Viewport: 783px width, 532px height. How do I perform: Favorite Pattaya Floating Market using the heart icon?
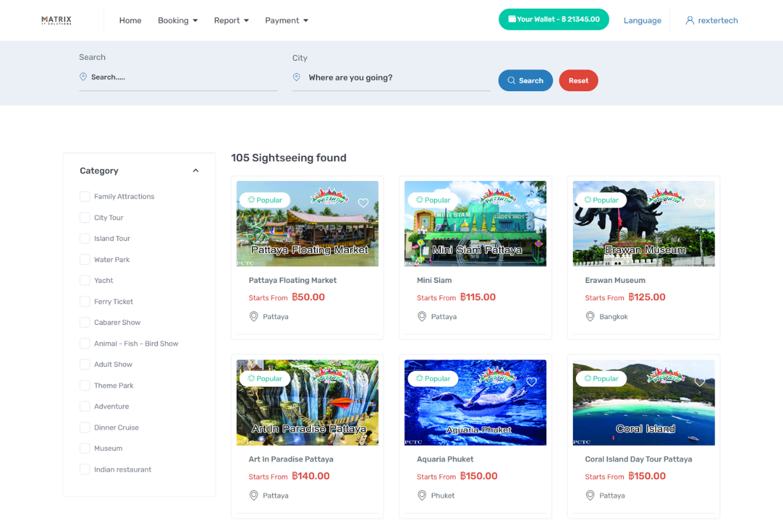[x=363, y=203]
